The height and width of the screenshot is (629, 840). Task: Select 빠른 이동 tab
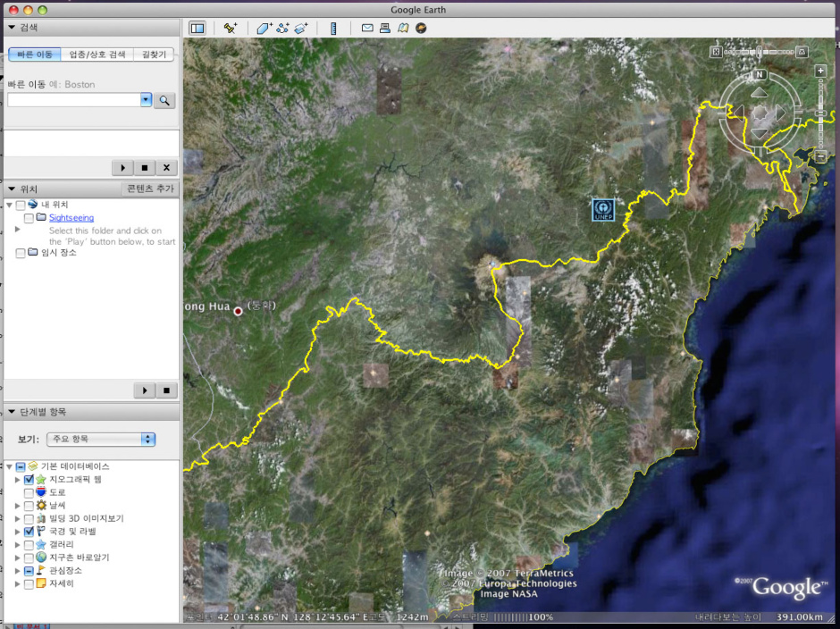(x=35, y=55)
